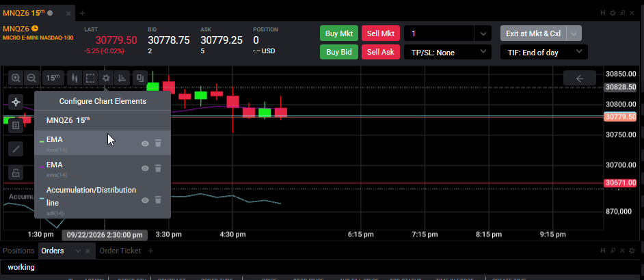The height and width of the screenshot is (280, 644).
Task: Close the Configure Chart Elements gear popup
Action: tap(106, 78)
